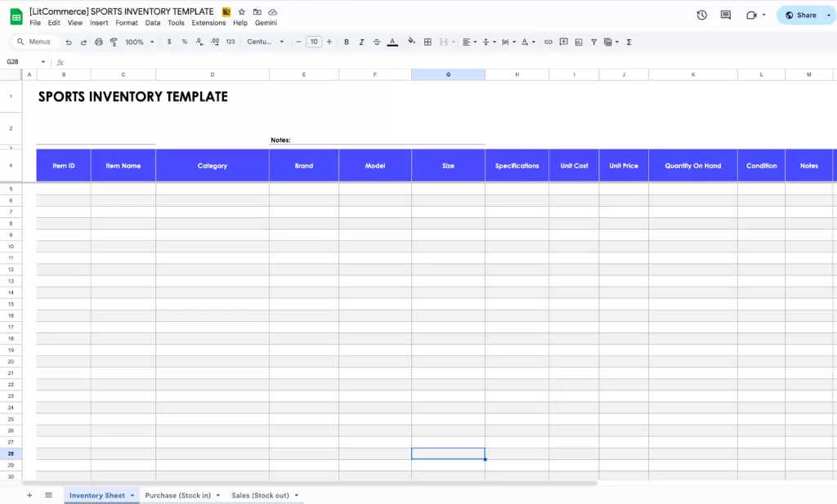Viewport: 837px width, 504px height.
Task: Toggle bold formatting
Action: tap(347, 42)
